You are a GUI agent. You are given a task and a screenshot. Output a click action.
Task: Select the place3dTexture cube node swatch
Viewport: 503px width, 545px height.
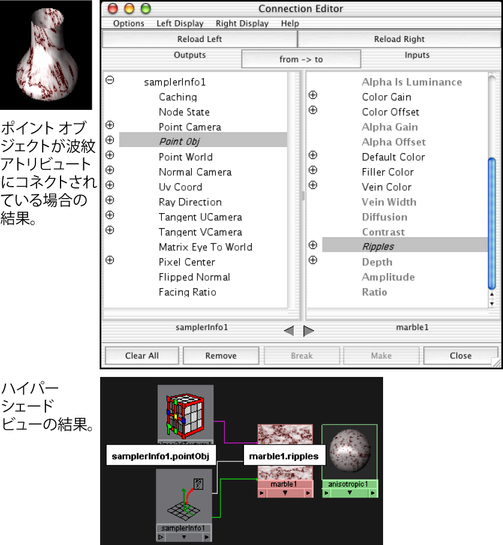[185, 413]
